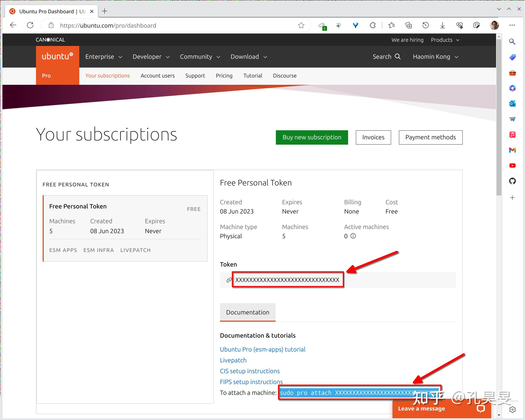Reload the page with refresh icon
The width and height of the screenshot is (525, 420).
click(x=30, y=25)
